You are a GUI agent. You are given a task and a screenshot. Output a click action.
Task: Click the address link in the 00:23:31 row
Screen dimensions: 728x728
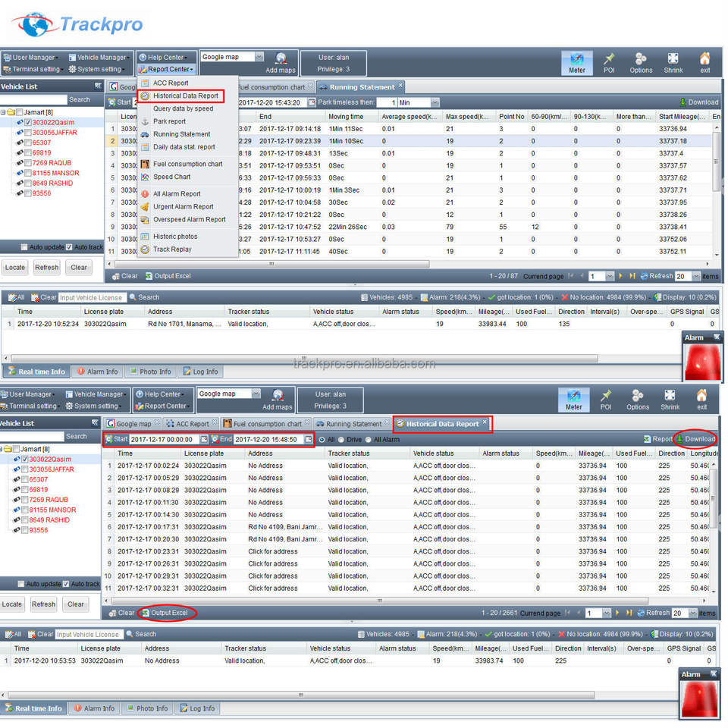coord(273,551)
